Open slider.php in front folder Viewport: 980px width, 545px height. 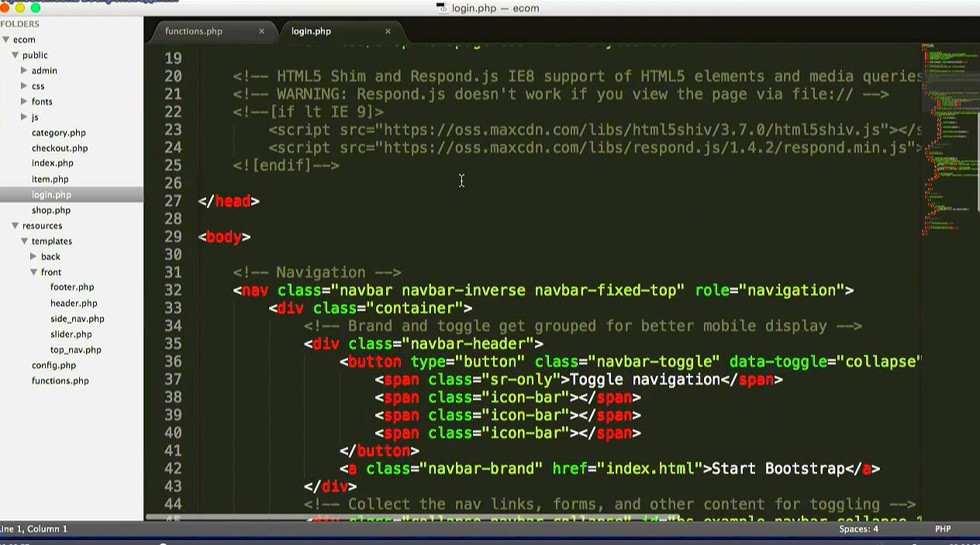coord(71,334)
